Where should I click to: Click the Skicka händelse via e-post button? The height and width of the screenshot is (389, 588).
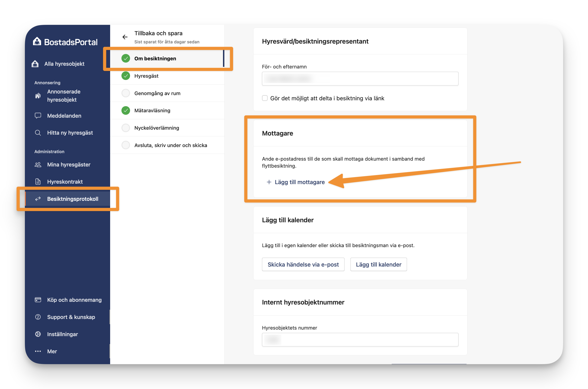click(x=303, y=265)
